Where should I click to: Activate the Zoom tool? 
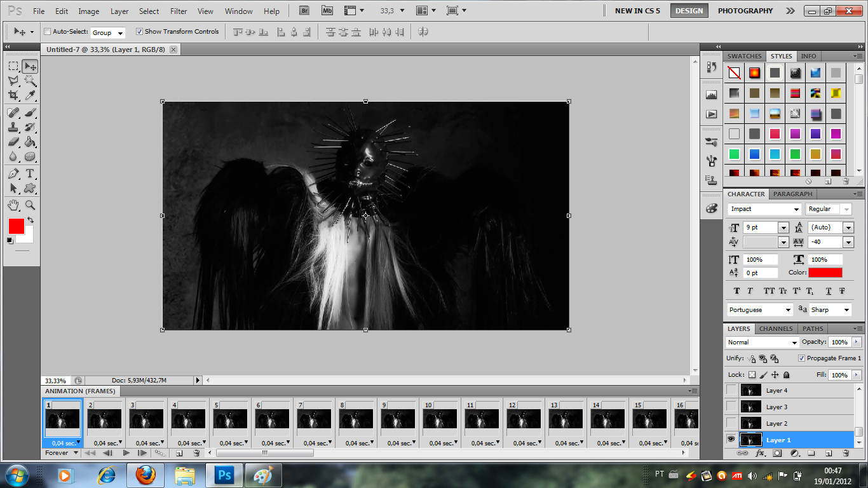[x=30, y=205]
